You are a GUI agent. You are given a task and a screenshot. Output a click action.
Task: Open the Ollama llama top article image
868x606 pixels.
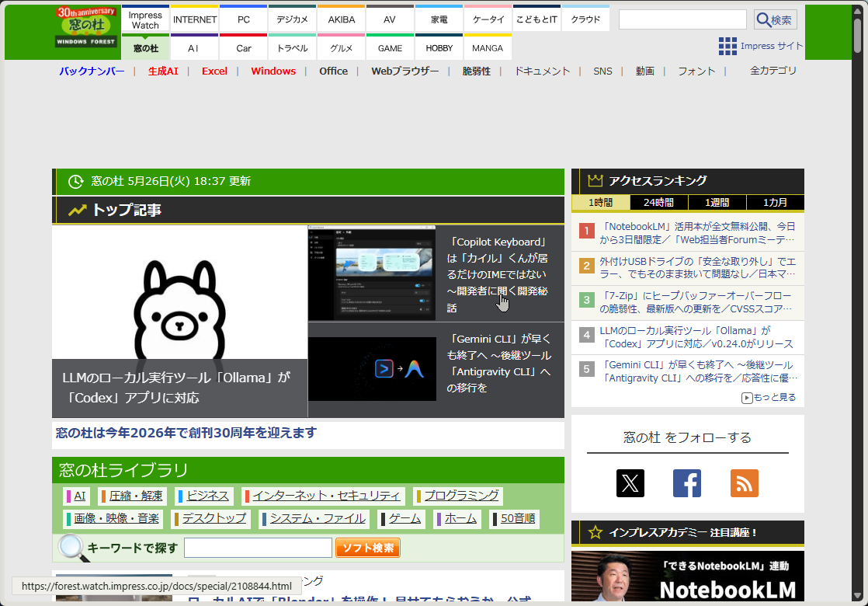tap(180, 292)
